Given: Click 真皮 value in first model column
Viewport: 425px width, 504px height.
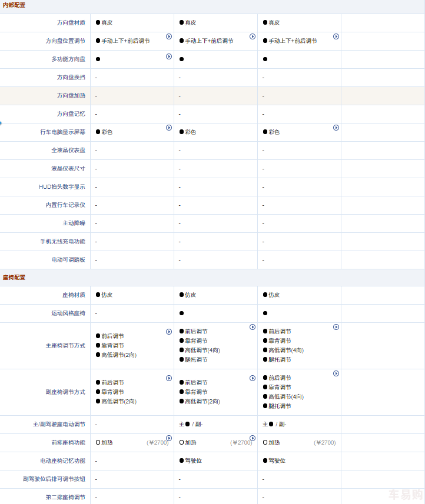Looking at the screenshot, I should click(107, 22).
